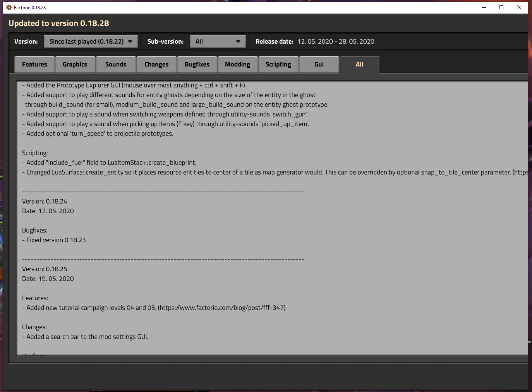Click the 'Fixed version 0.18.23' bugfix line
Viewport: 532px width, 392px height.
click(x=56, y=240)
